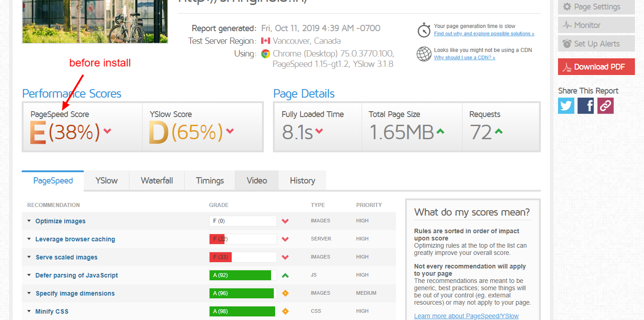The height and width of the screenshot is (320, 644).
Task: Click the Total Page Size up arrow
Action: pos(440,132)
